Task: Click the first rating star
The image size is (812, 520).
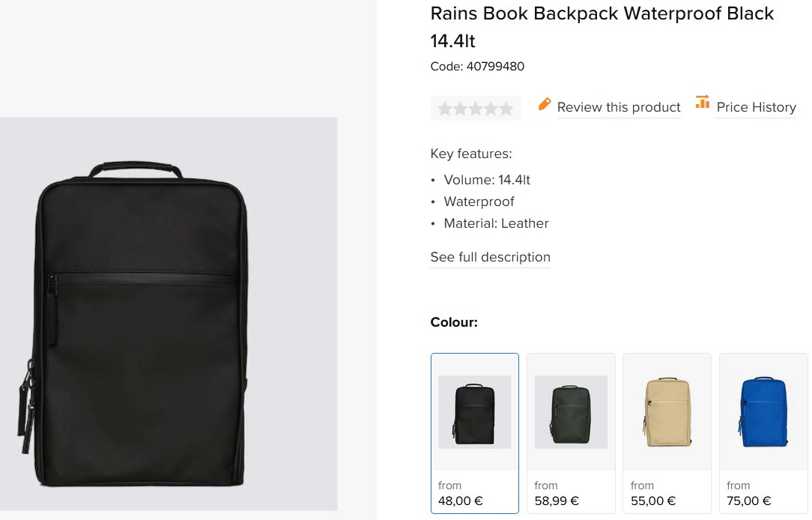Action: [x=445, y=109]
